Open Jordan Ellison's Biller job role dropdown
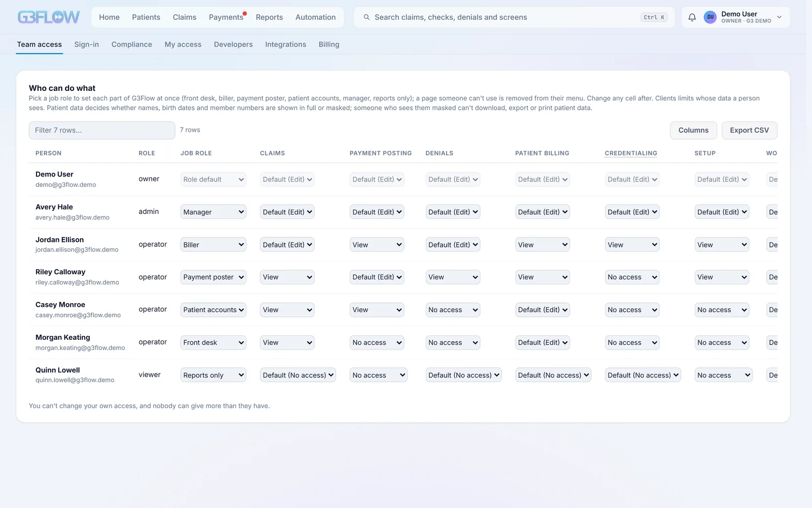The width and height of the screenshot is (812, 508). 213,245
